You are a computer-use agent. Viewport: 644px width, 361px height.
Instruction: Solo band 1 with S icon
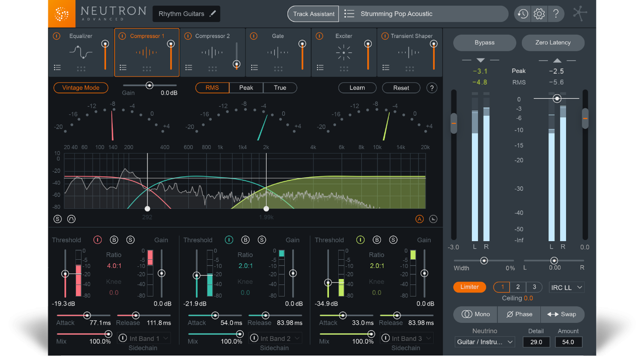(130, 240)
